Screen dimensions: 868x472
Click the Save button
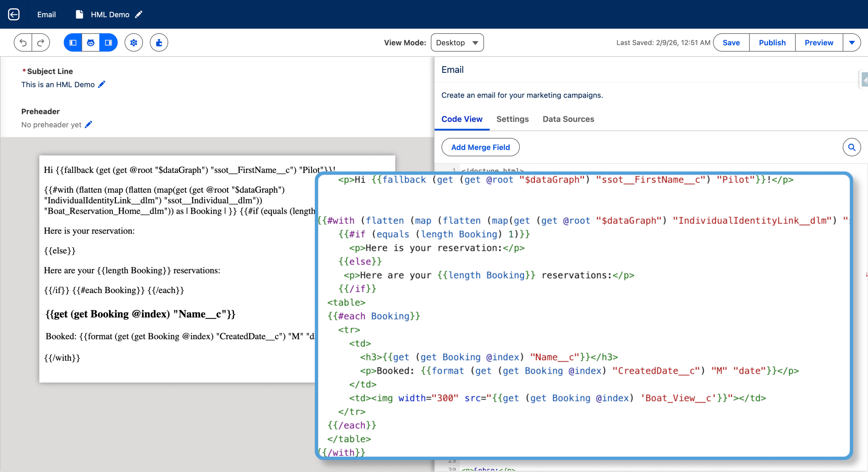point(731,43)
